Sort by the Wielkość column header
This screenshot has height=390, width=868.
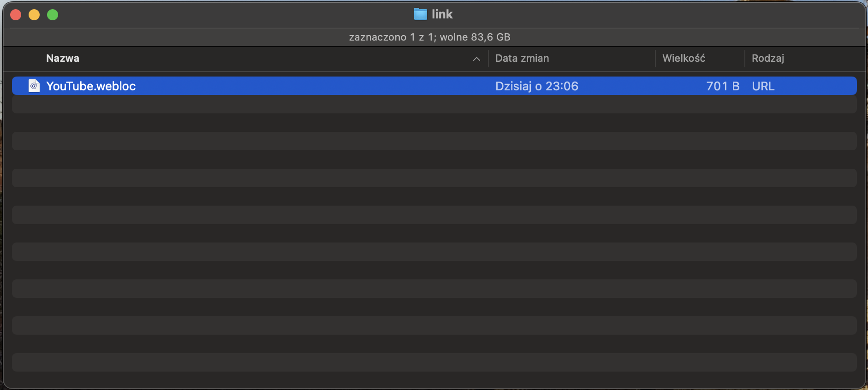684,59
